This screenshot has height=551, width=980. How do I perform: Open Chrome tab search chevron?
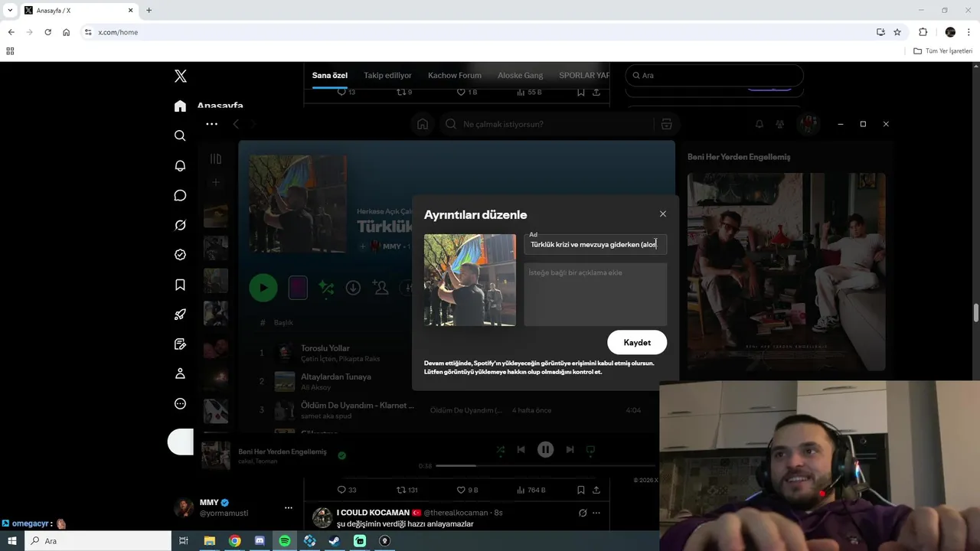click(x=10, y=10)
